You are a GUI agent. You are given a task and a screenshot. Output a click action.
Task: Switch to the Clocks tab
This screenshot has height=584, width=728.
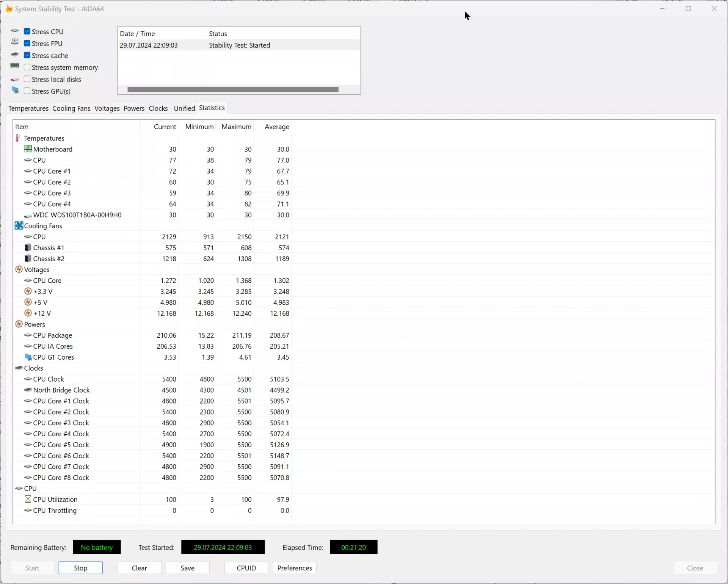157,108
